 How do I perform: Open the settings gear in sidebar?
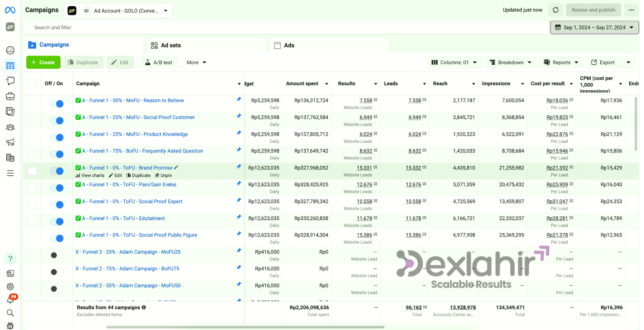tap(10, 287)
